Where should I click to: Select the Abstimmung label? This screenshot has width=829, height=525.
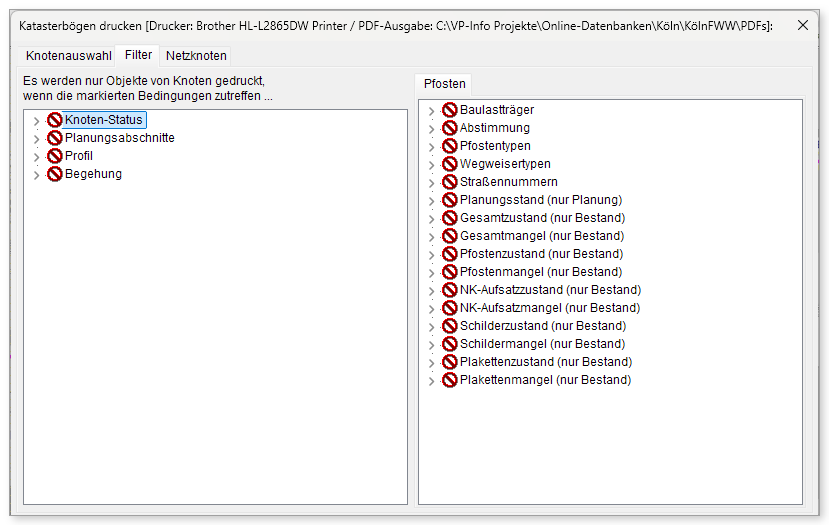click(x=495, y=128)
